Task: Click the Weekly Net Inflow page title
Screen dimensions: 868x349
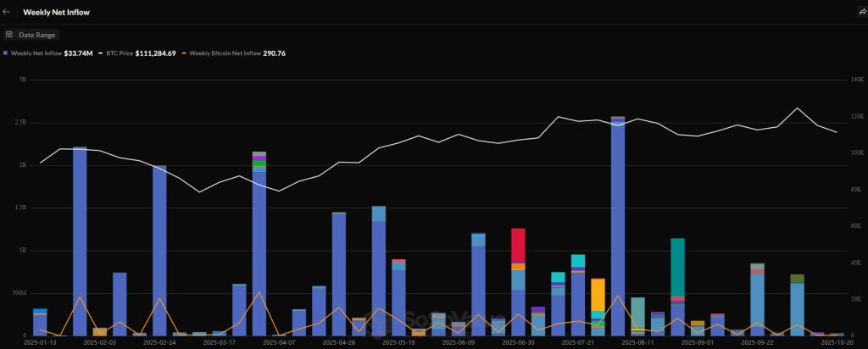Action: tap(55, 13)
